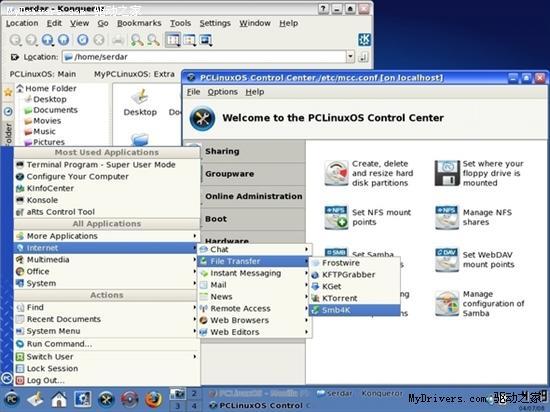The image size is (550, 412).
Task: Click the home folder icon in the taskbar
Action: (59, 399)
